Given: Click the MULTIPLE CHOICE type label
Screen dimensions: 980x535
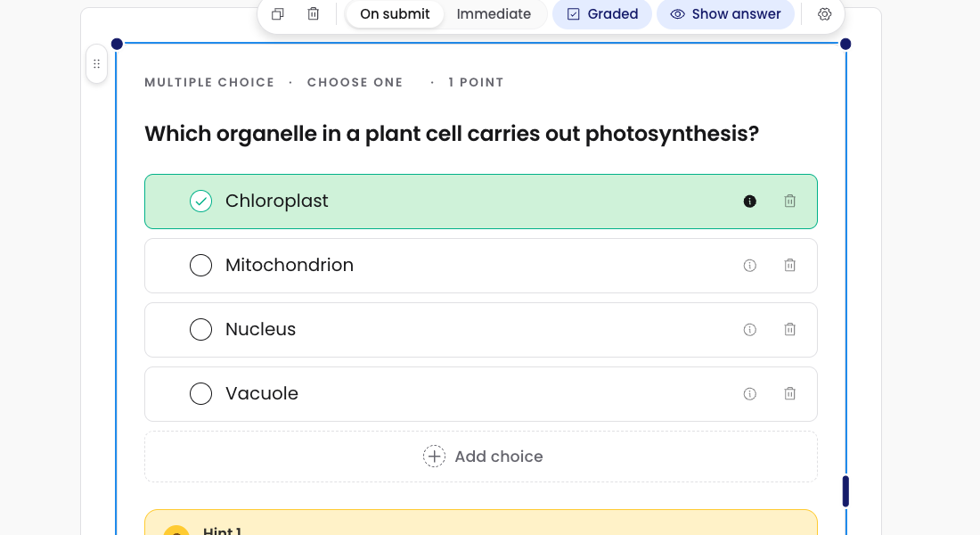Looking at the screenshot, I should coord(209,83).
